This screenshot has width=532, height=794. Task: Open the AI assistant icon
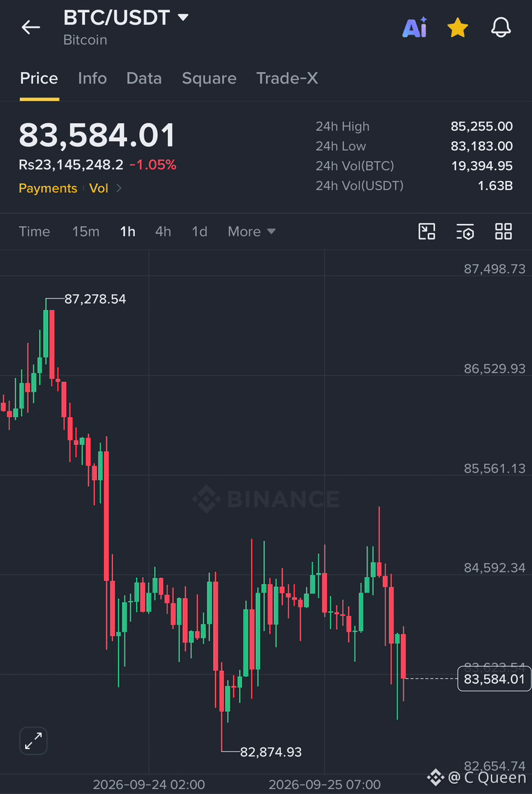point(415,28)
